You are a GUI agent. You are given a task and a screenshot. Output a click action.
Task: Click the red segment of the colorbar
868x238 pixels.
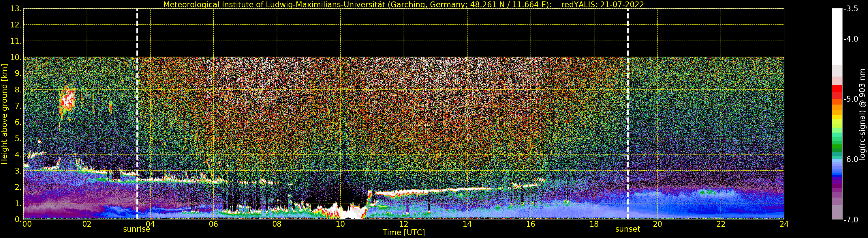(837, 92)
